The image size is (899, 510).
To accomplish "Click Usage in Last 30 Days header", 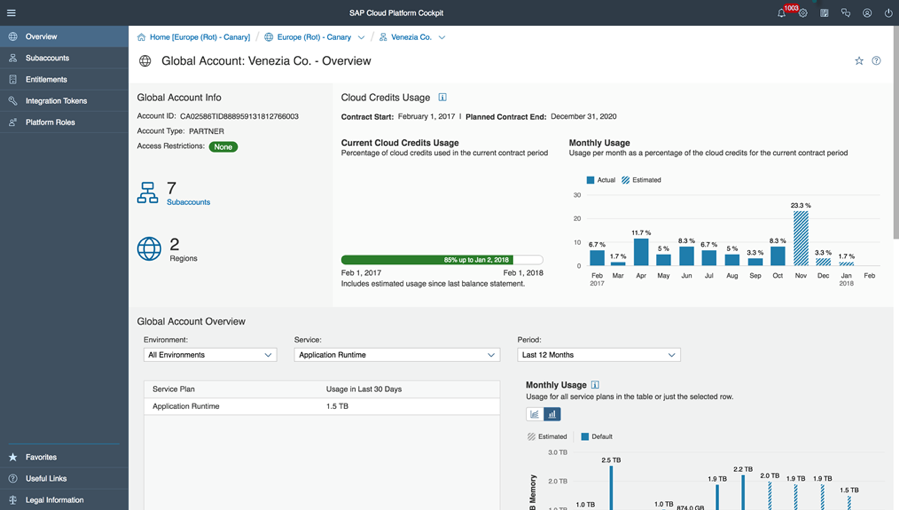I will [x=364, y=389].
